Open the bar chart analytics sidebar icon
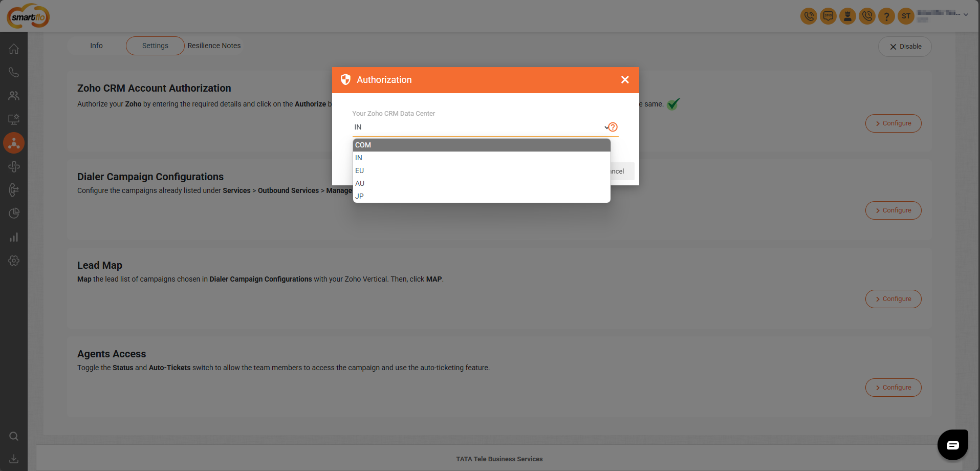Viewport: 980px width, 471px height. coord(14,237)
